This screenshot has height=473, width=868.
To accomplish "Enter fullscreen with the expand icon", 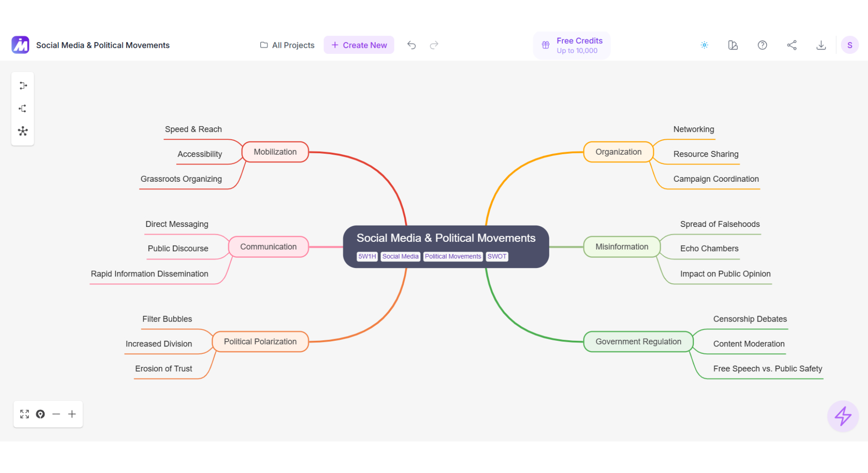I will pos(25,414).
